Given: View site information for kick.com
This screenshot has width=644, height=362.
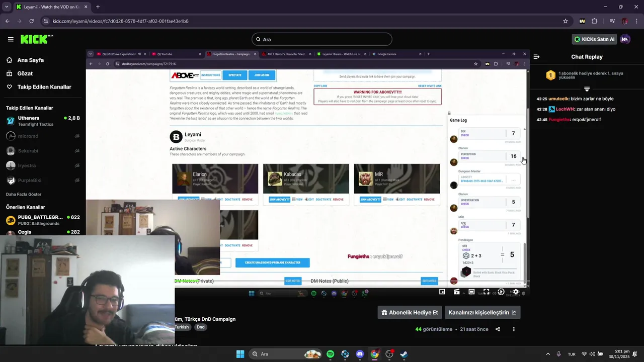Looking at the screenshot, I should click(x=46, y=21).
